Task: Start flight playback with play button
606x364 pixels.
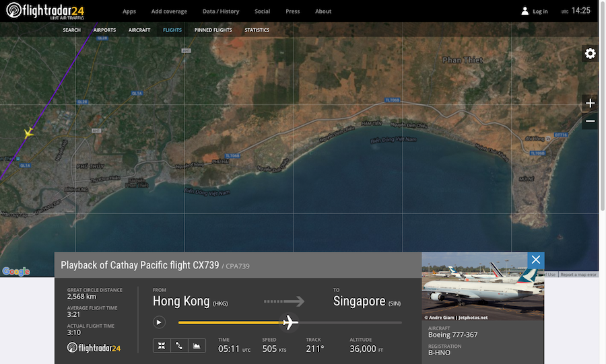Action: pos(159,322)
